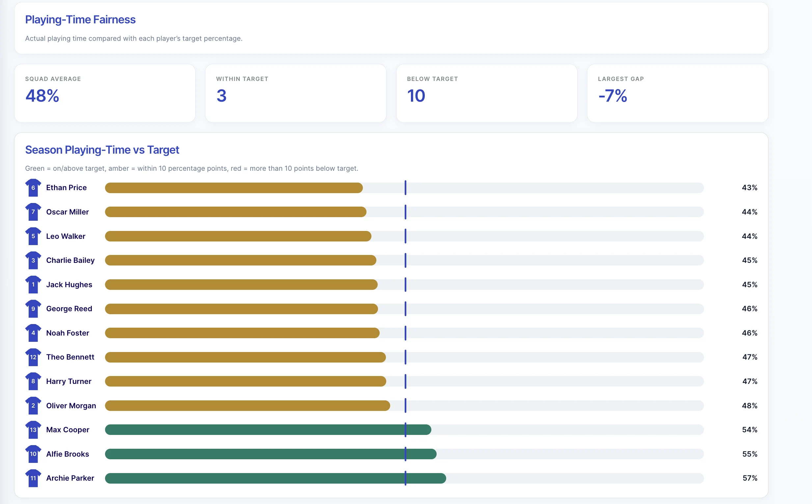This screenshot has width=812, height=504.
Task: Click Leo Walker's number 5 jersey icon
Action: [x=33, y=236]
